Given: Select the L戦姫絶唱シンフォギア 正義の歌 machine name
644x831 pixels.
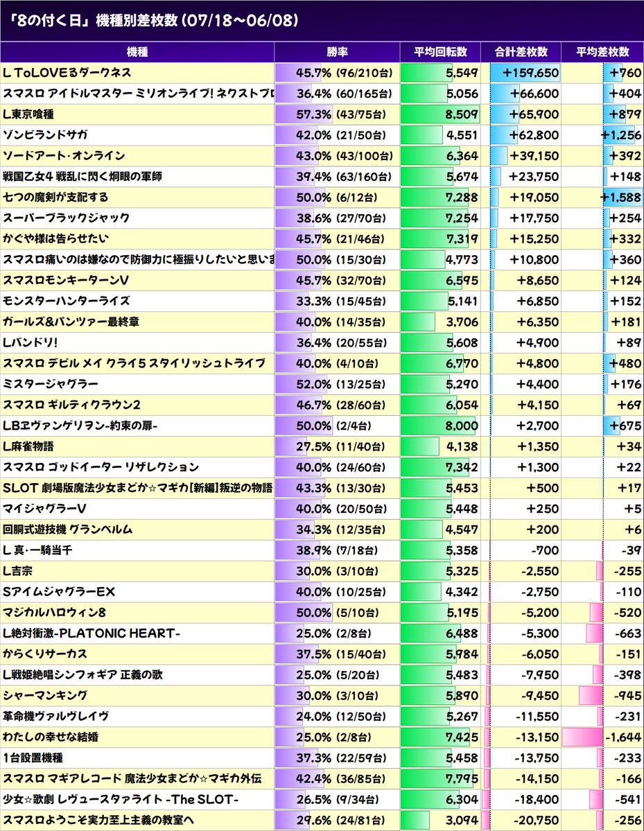Looking at the screenshot, I should 82,674.
